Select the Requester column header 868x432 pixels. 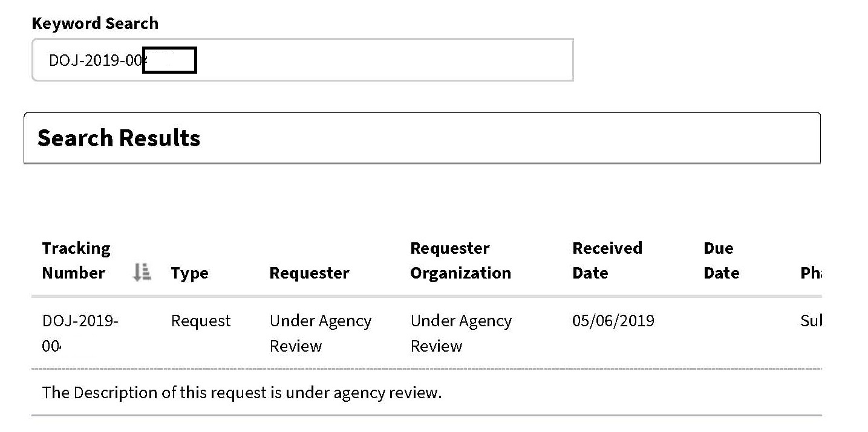pos(309,273)
